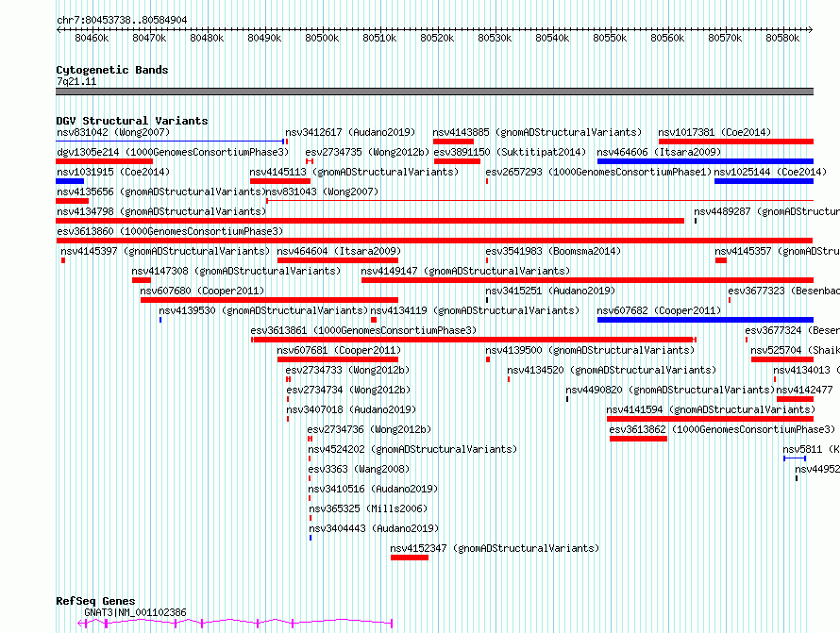This screenshot has width=840, height=633.
Task: Open nsv5811 blue variant span
Action: (795, 458)
